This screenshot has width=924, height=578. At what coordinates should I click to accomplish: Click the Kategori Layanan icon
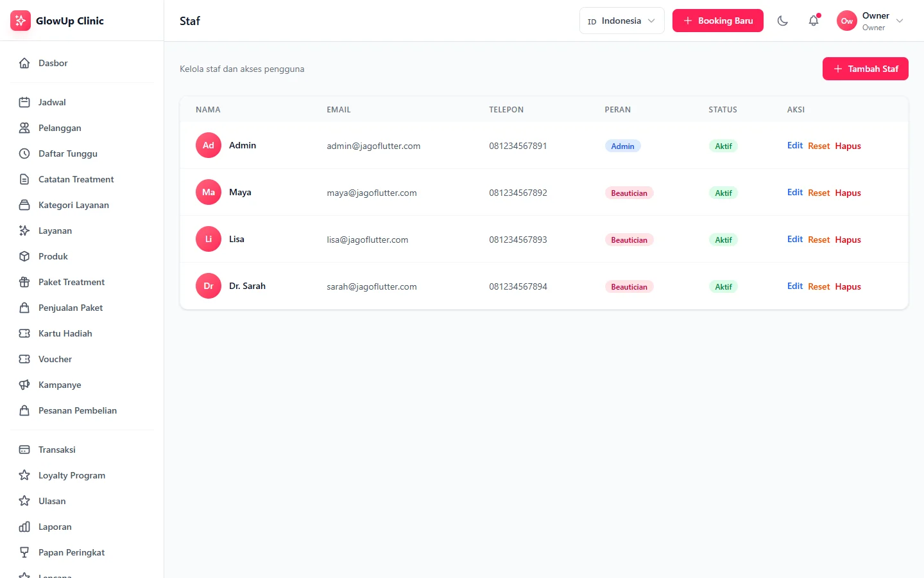click(x=24, y=205)
